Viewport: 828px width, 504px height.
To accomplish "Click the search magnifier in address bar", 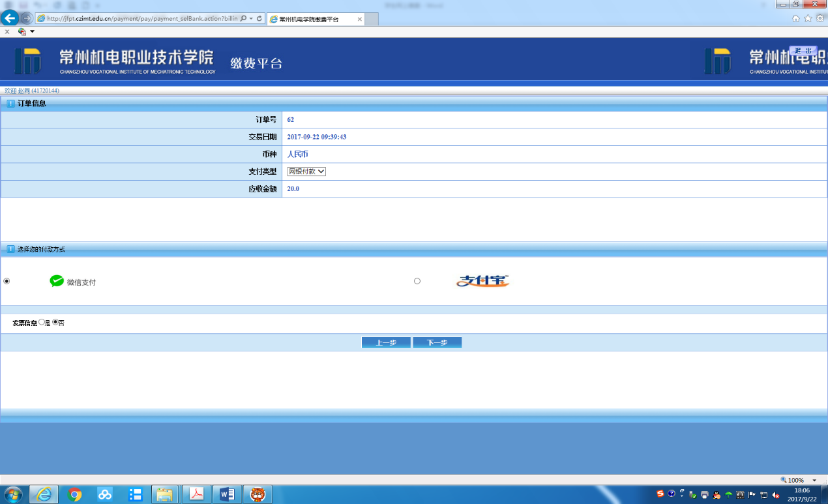I will [x=244, y=19].
